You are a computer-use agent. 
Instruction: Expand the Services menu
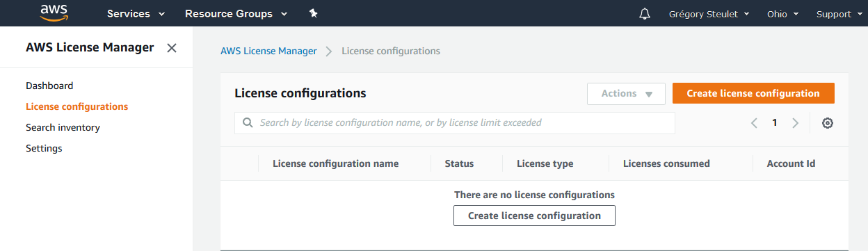coord(136,14)
